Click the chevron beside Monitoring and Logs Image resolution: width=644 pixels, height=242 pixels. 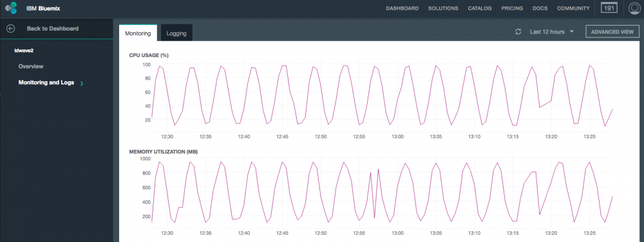82,83
